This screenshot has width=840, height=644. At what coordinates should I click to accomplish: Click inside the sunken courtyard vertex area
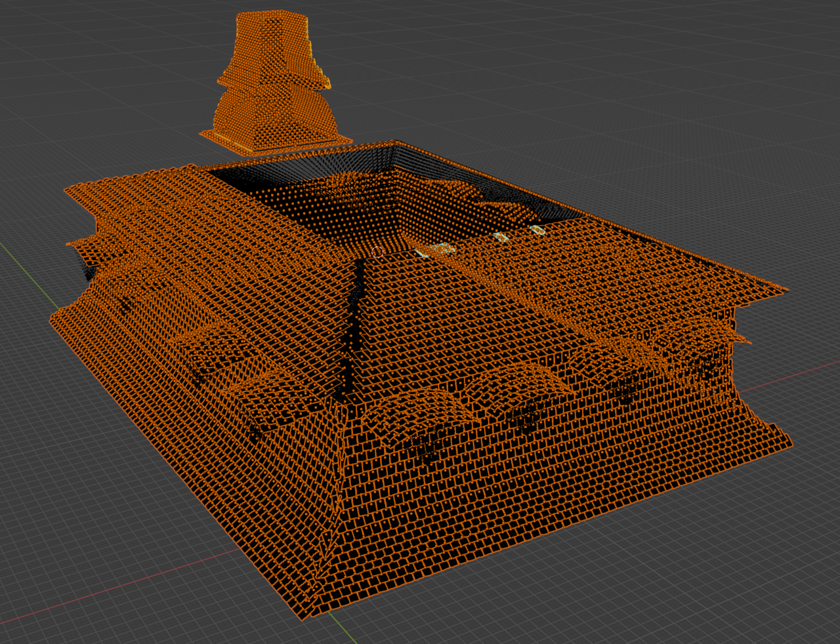(367, 210)
